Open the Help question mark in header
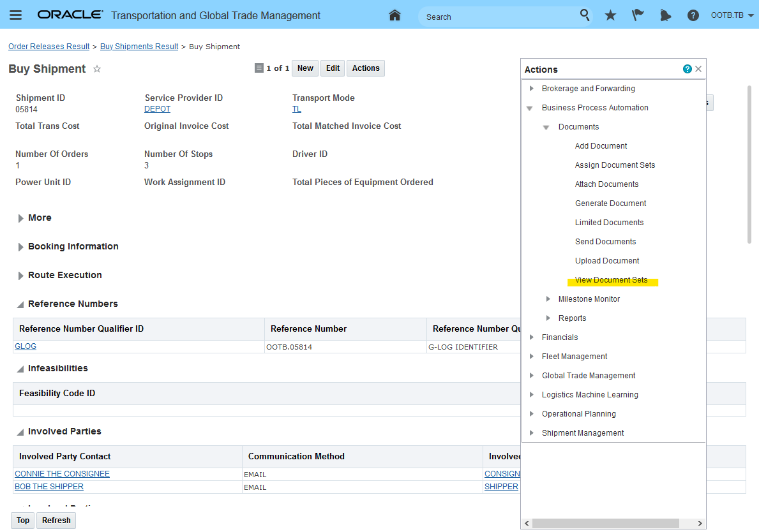Viewport: 759px width, 532px height. [x=693, y=15]
